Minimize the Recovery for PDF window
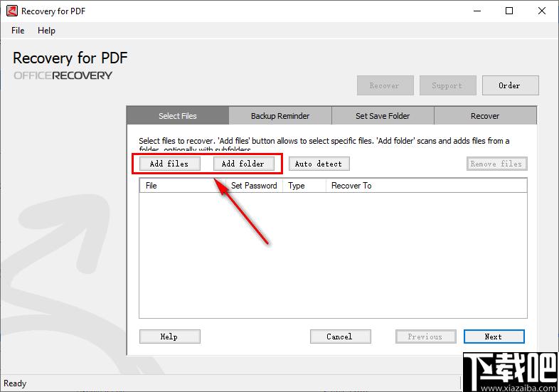 [477, 11]
